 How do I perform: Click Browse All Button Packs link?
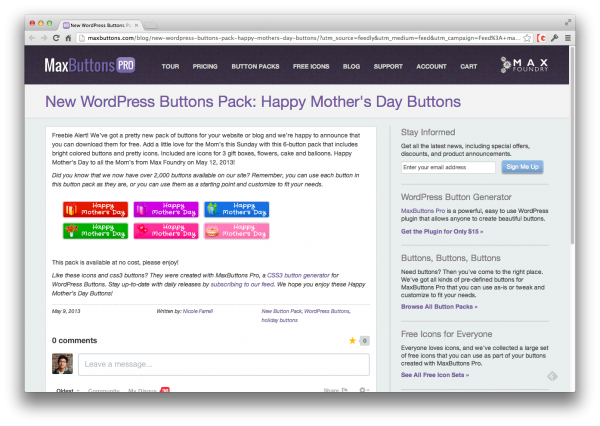click(x=439, y=307)
